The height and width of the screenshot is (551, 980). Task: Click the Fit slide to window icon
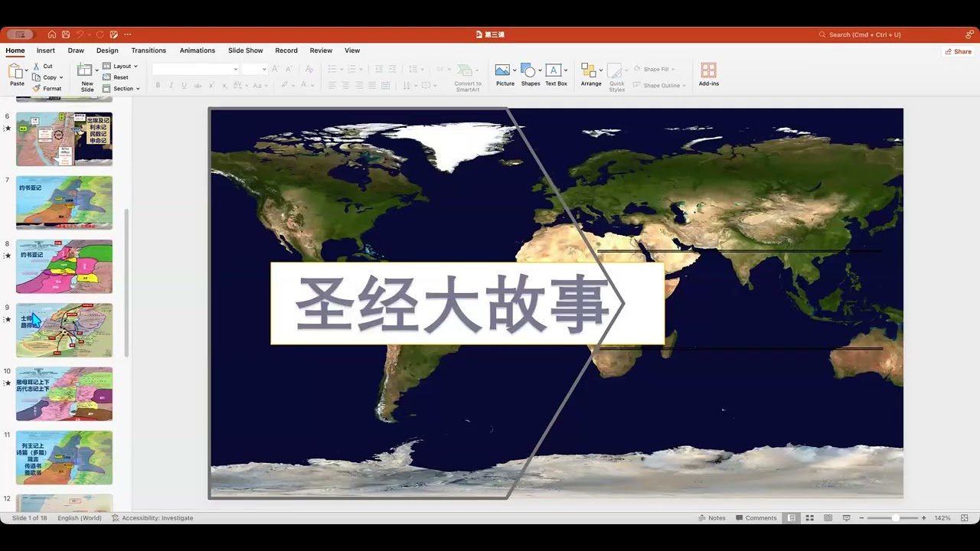[x=964, y=518]
